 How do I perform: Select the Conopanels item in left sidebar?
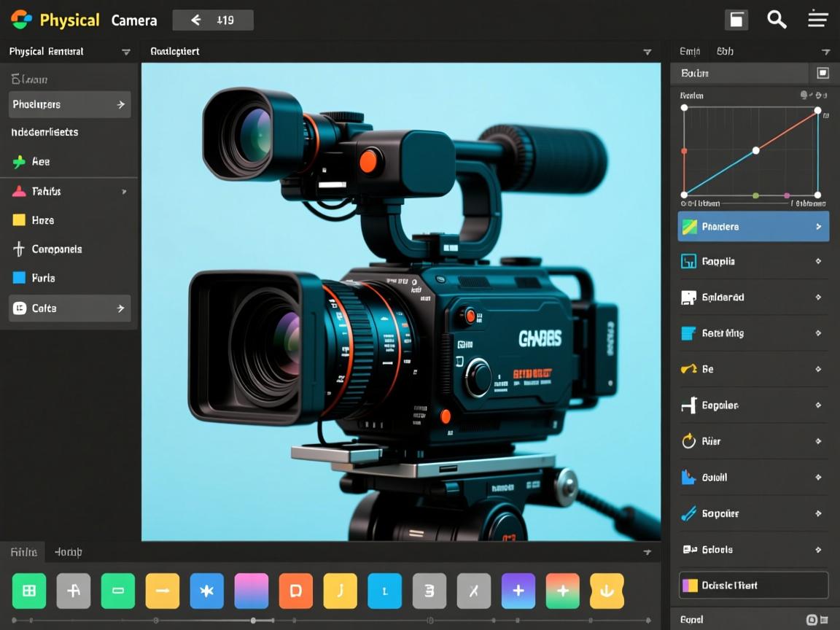click(x=57, y=249)
